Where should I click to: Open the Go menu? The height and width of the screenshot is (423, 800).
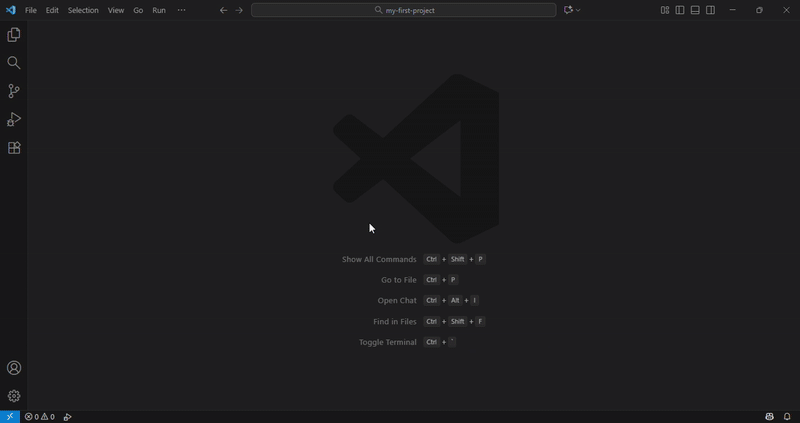pyautogui.click(x=138, y=10)
